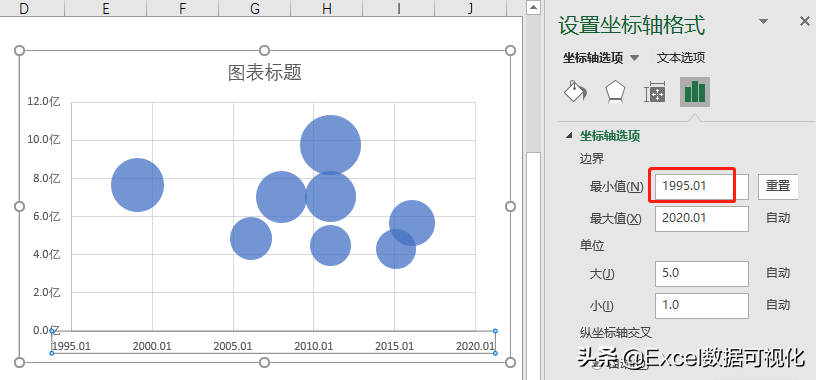Select column header G
The height and width of the screenshot is (380, 816).
click(254, 7)
